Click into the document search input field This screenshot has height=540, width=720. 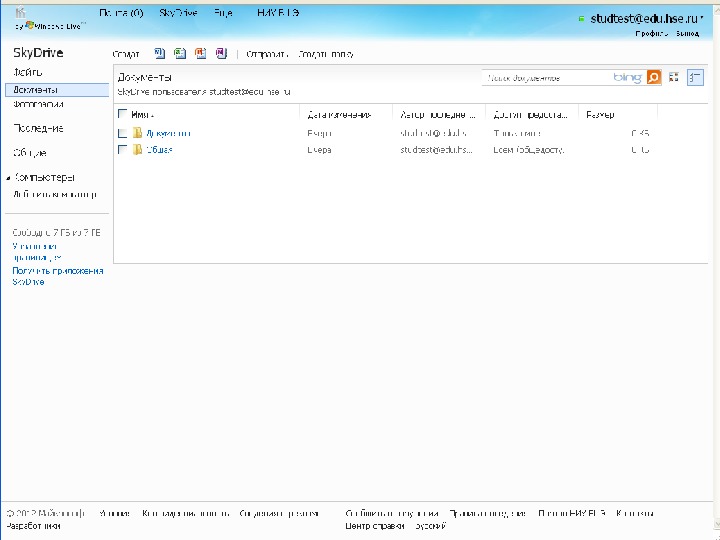click(x=546, y=78)
